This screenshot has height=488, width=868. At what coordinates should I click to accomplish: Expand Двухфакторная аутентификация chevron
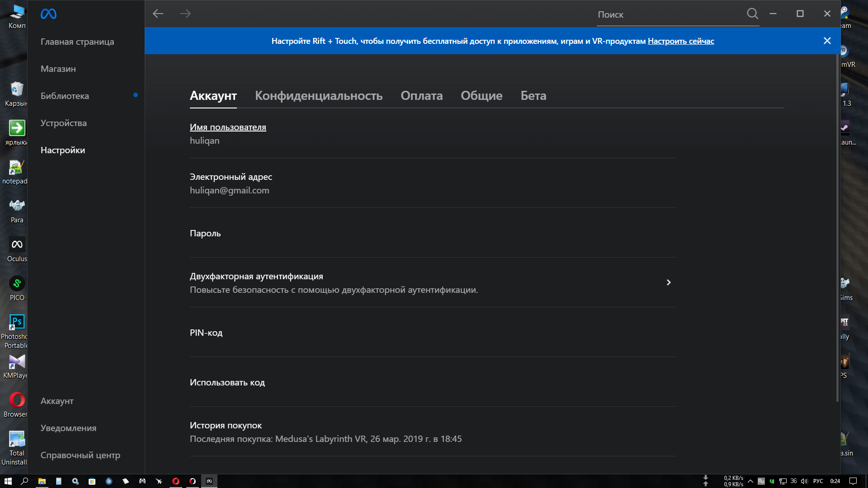tap(668, 282)
